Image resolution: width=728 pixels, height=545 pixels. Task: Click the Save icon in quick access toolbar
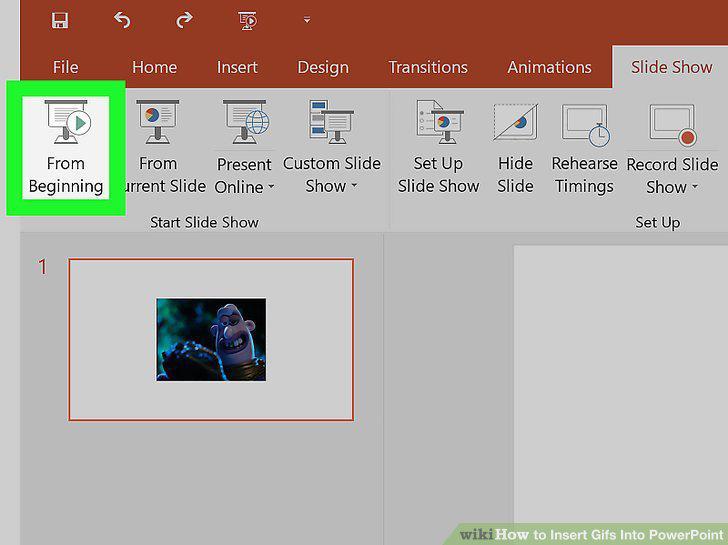[x=60, y=20]
